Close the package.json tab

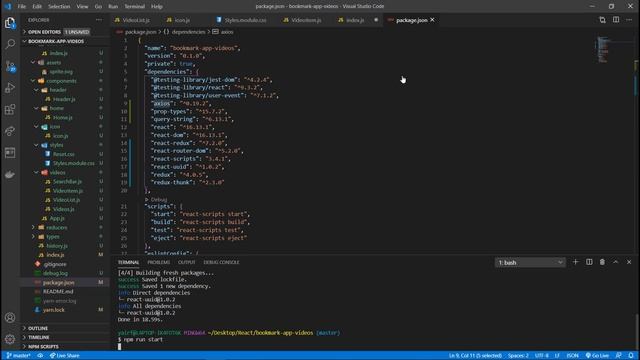[x=432, y=20]
